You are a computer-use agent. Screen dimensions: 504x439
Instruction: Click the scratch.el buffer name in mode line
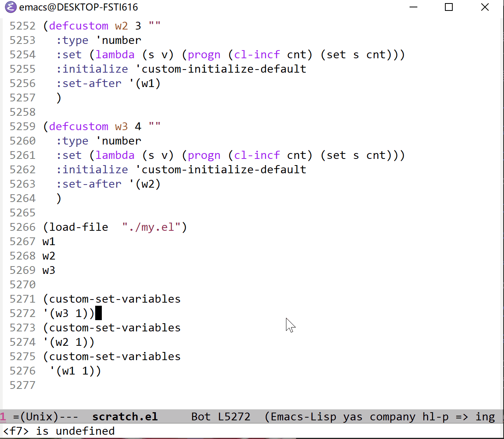(x=125, y=417)
